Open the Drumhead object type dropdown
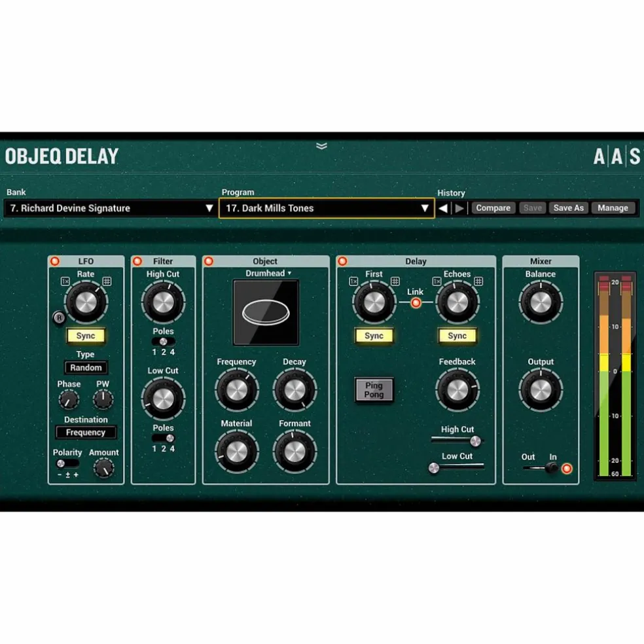The height and width of the screenshot is (644, 644). 268,274
